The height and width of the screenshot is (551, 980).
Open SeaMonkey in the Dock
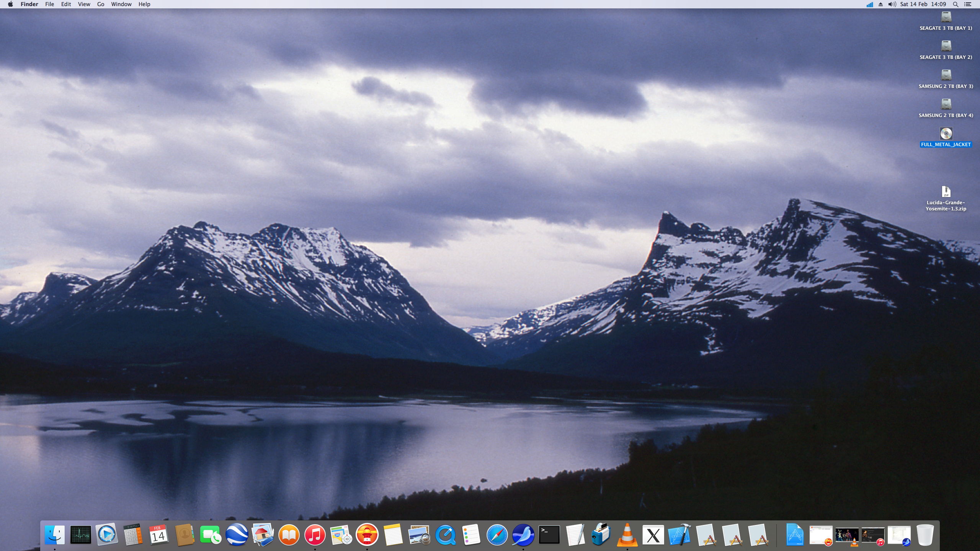click(x=523, y=535)
